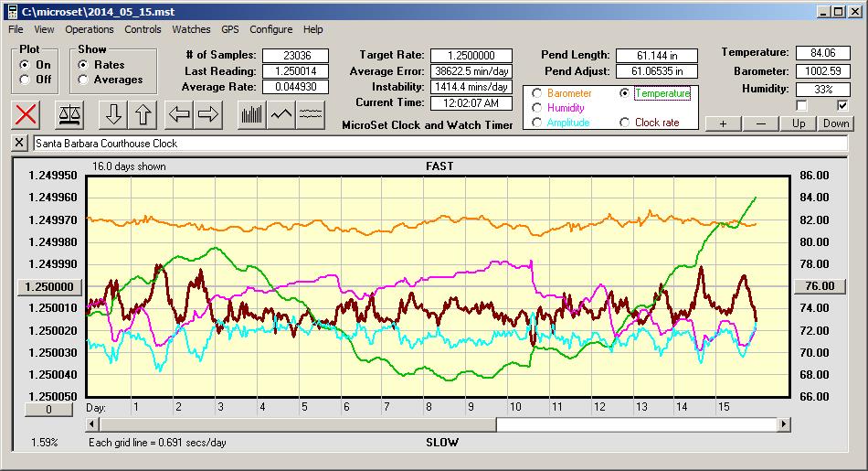Untick the checked box under Humidity value
Screen dimensions: 868x471
point(842,105)
